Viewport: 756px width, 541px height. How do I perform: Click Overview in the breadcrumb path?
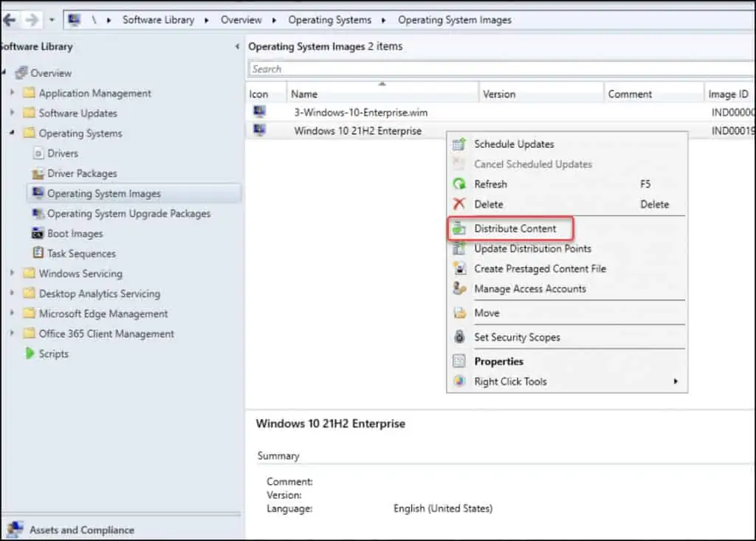coord(241,20)
